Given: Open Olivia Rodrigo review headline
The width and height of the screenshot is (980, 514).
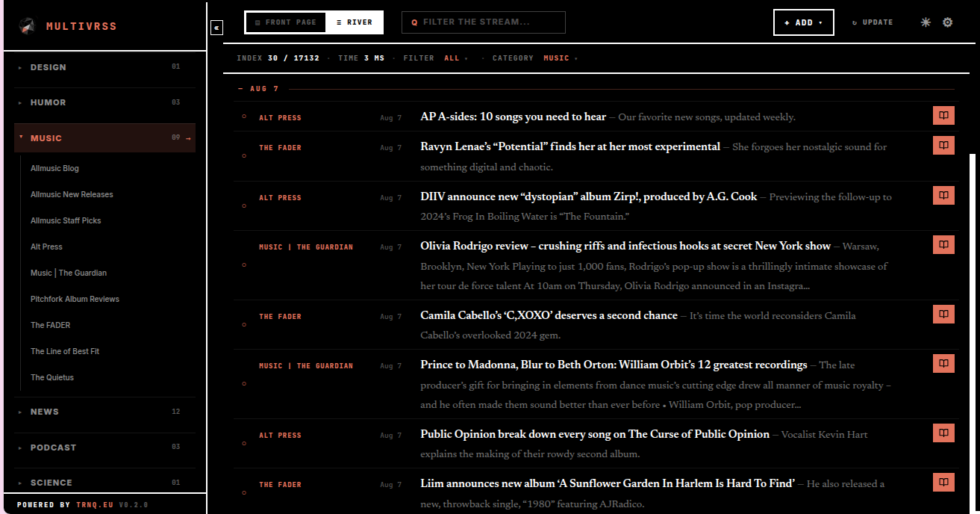Looking at the screenshot, I should coord(625,246).
